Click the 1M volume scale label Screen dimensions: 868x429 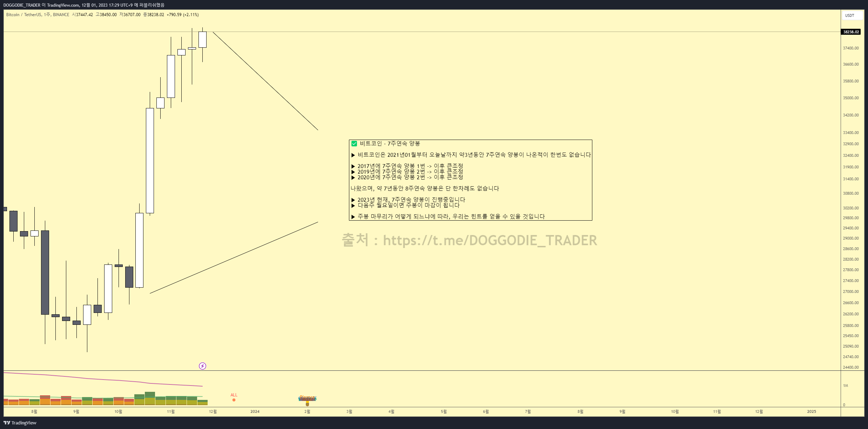846,386
